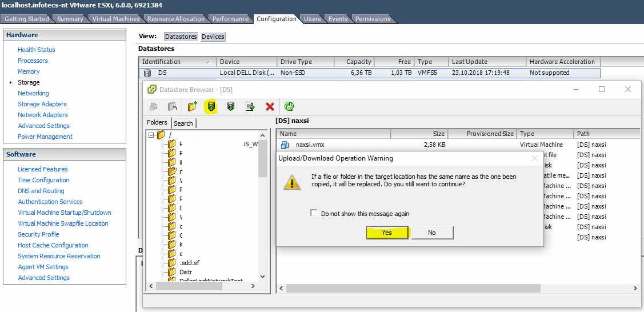644x312 pixels.
Task: Collapse the root folder tree node
Action: [151, 135]
